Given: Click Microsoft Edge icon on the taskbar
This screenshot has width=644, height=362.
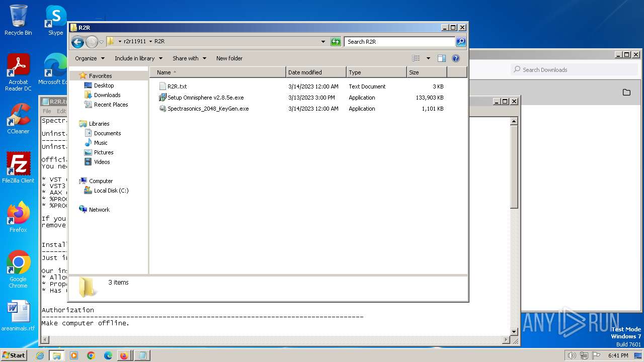Looking at the screenshot, I should click(108, 355).
